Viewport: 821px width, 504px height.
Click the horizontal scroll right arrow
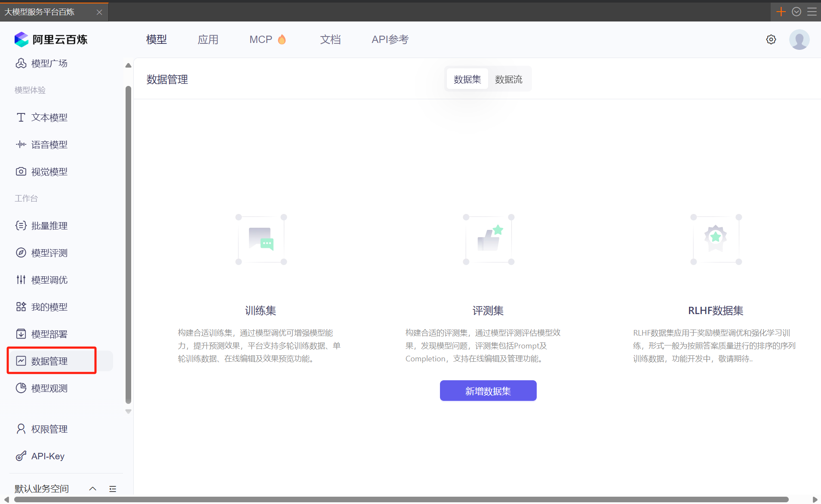pos(815,500)
